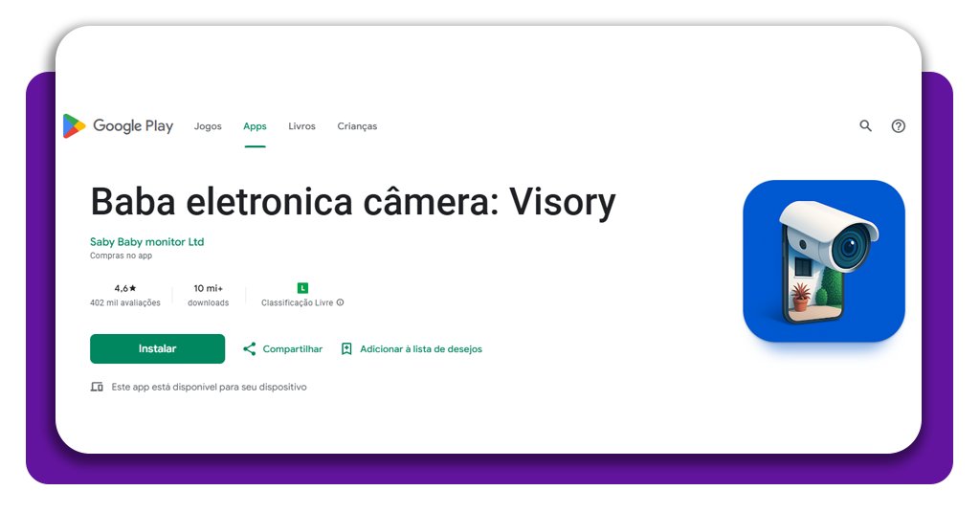The height and width of the screenshot is (513, 980).
Task: Click the 402 mil avaliações text
Action: pos(125,302)
